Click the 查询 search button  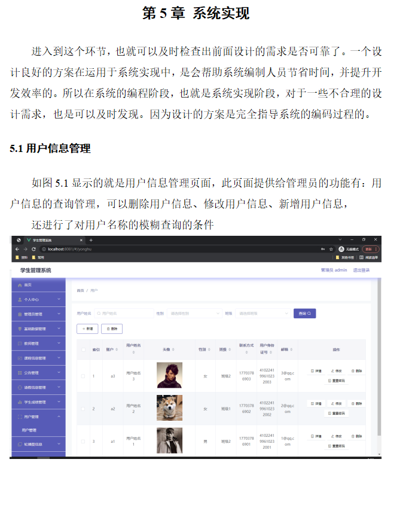304,314
